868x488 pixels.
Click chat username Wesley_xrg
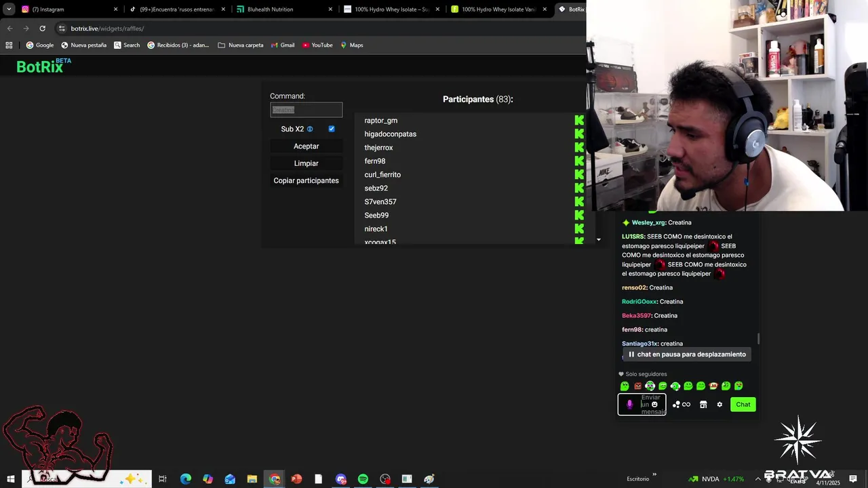pos(648,222)
